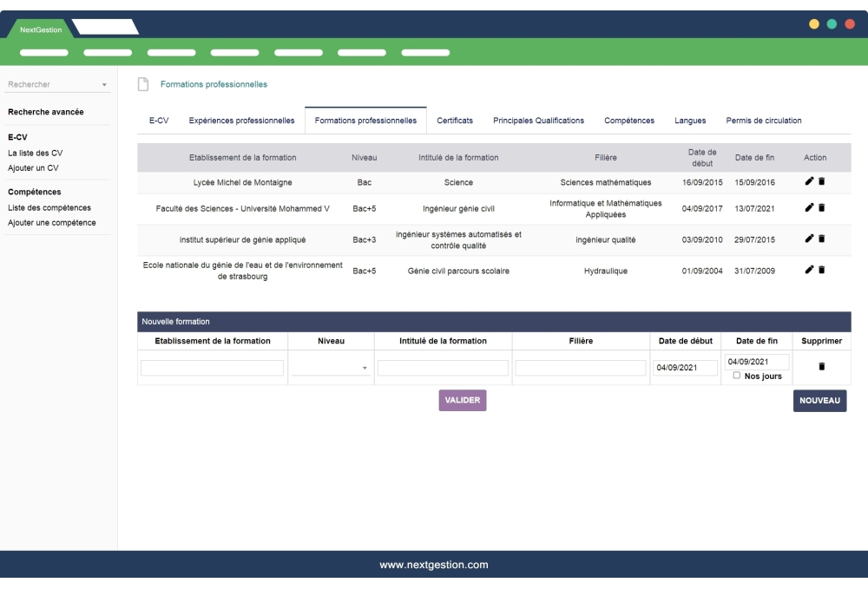Edit the institut supérieur de génie appliqué row

pos(810,239)
